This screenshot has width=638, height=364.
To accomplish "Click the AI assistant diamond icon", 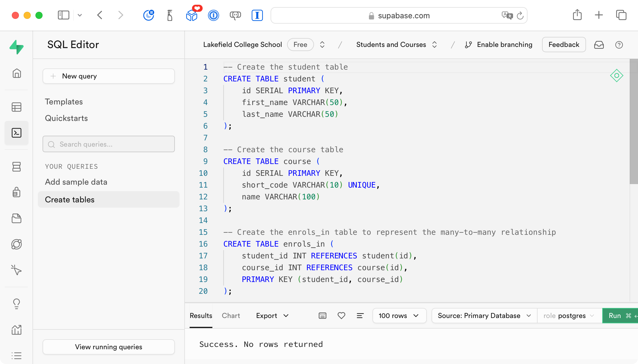I will click(616, 76).
